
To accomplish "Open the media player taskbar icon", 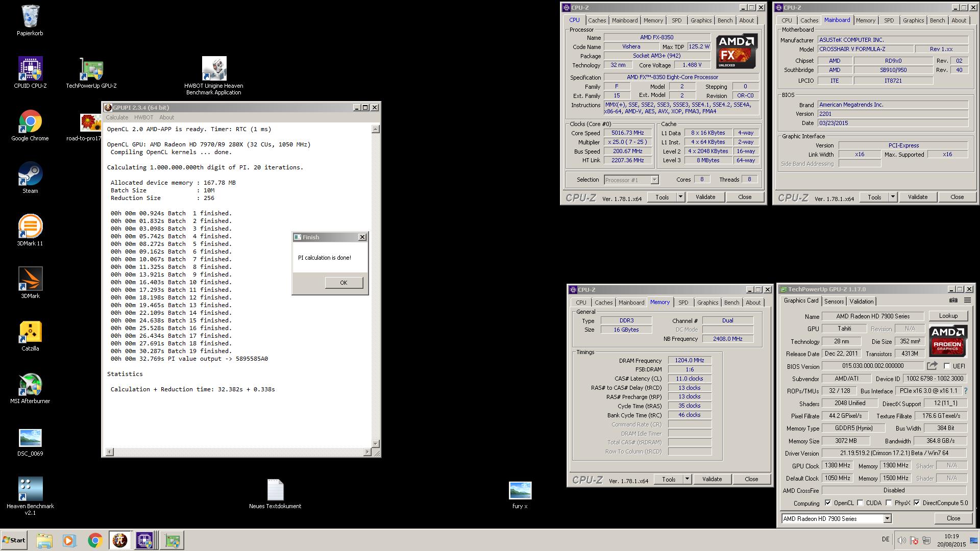I will click(69, 540).
